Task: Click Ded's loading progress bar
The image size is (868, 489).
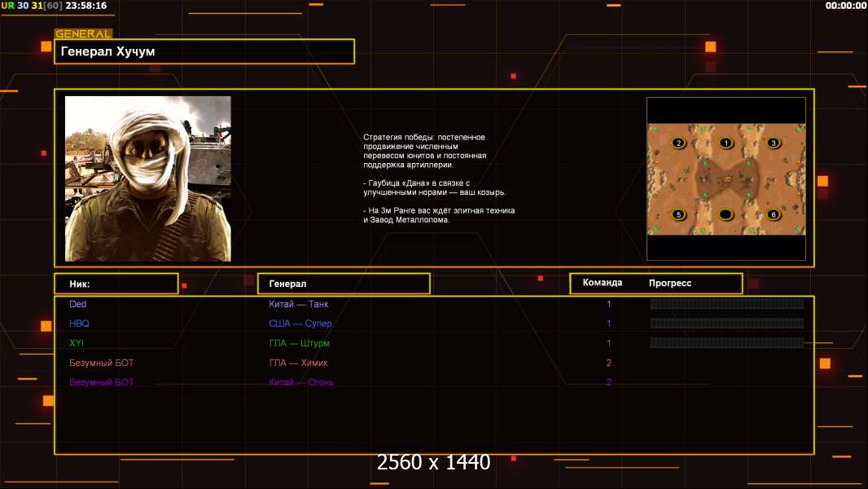Action: click(726, 304)
